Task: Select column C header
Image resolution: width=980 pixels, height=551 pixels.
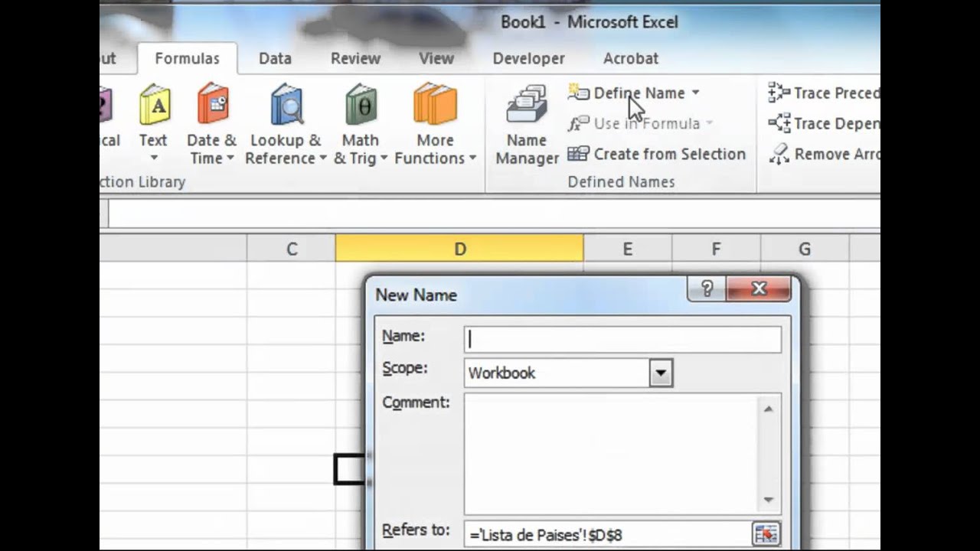Action: pos(292,249)
